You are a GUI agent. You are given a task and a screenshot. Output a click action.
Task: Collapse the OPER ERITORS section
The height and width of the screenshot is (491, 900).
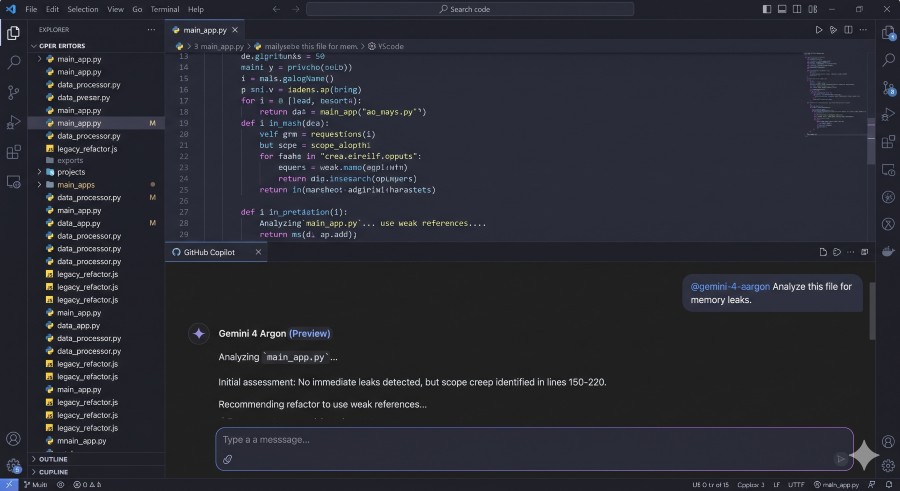click(x=34, y=46)
